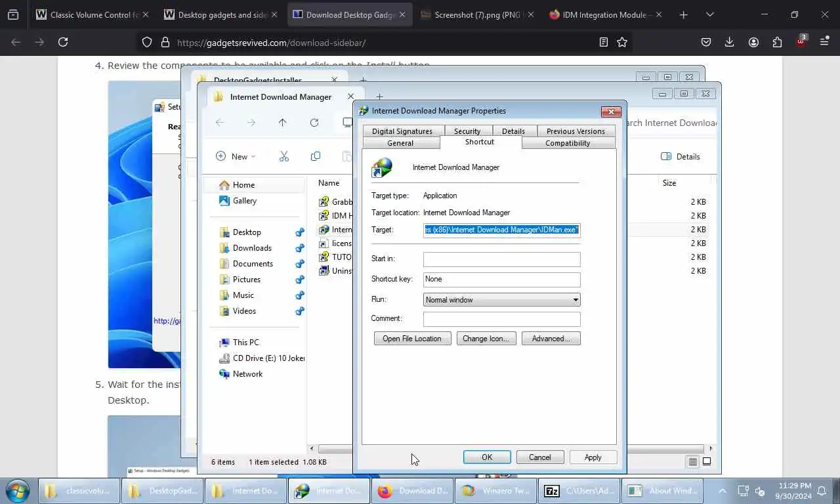Click inside the Target path field

(502, 230)
